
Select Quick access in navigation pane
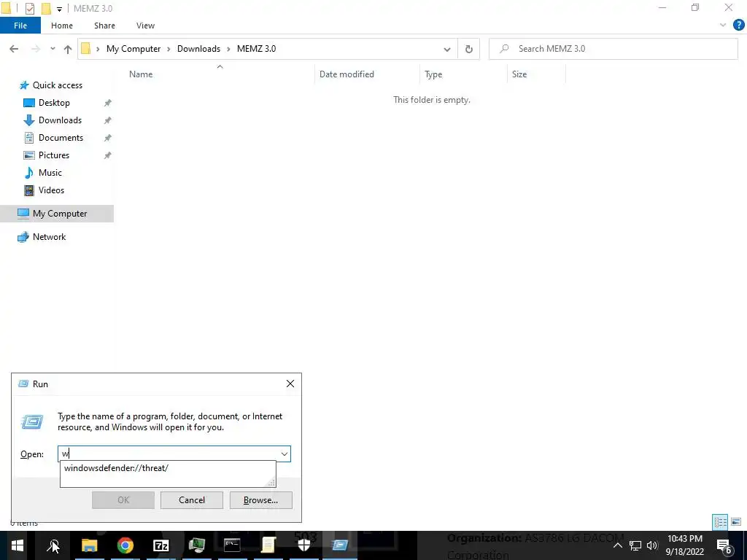57,85
